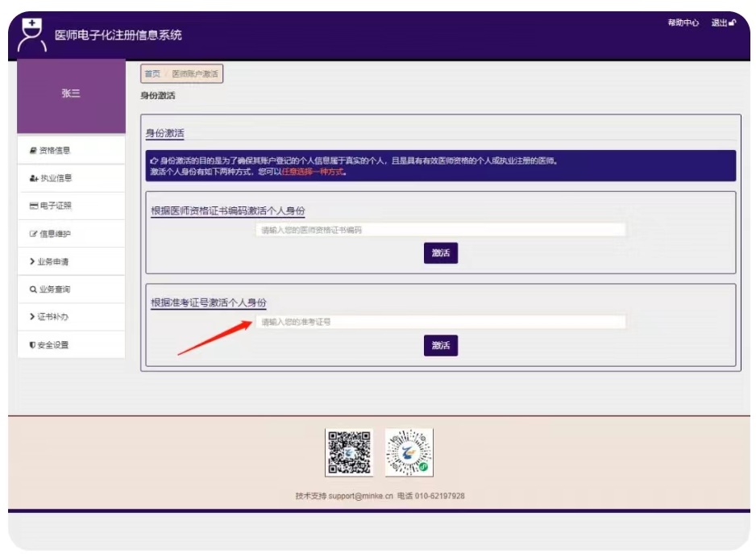Click the black square QR code
756x558 pixels.
pos(348,452)
